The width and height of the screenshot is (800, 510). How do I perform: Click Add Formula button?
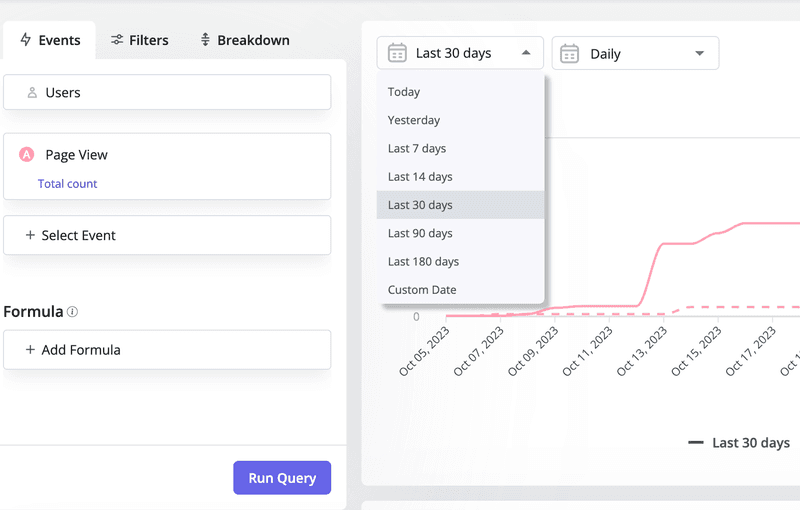point(167,350)
